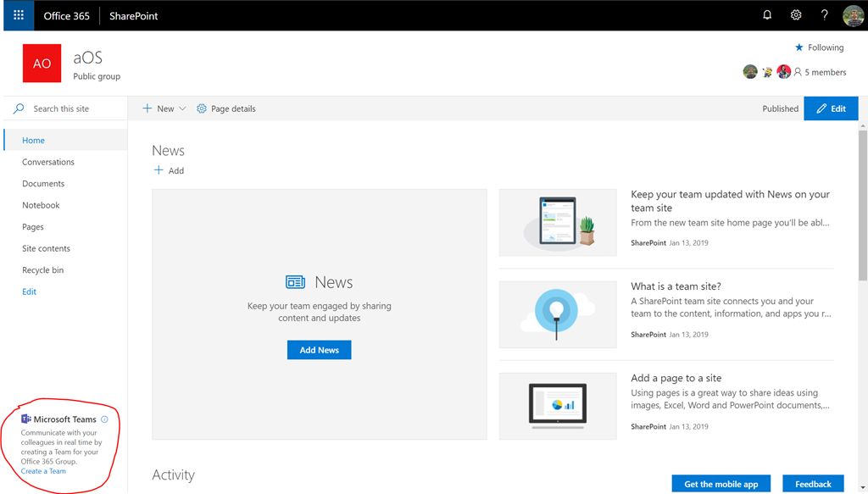Click Edit link under left navigation
Screen dimensions: 868x494
pos(29,291)
